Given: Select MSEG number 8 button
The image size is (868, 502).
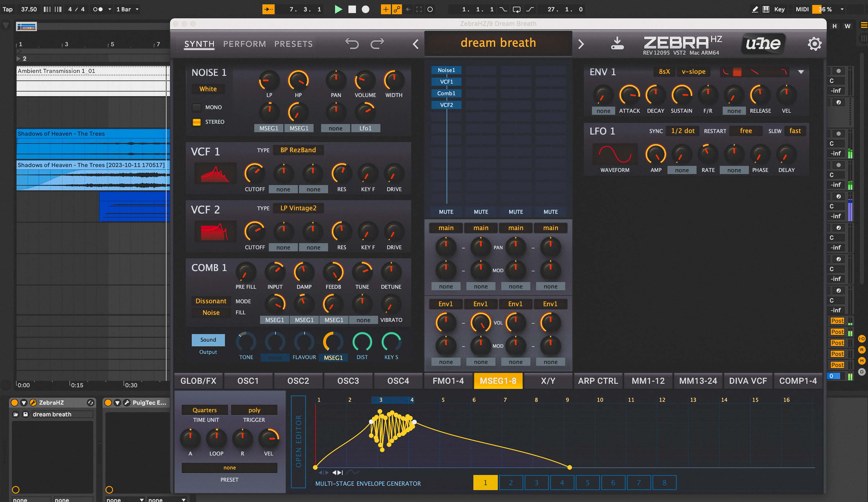Looking at the screenshot, I should click(x=664, y=483).
